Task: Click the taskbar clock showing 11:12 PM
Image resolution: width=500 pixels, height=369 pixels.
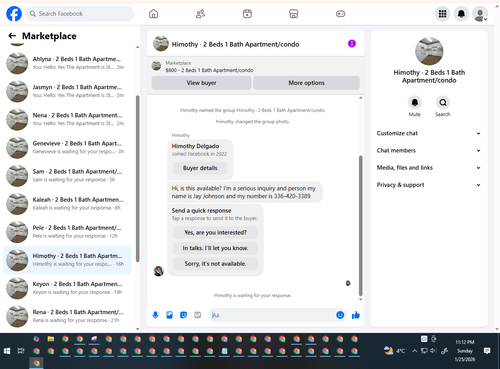Action: point(465,351)
